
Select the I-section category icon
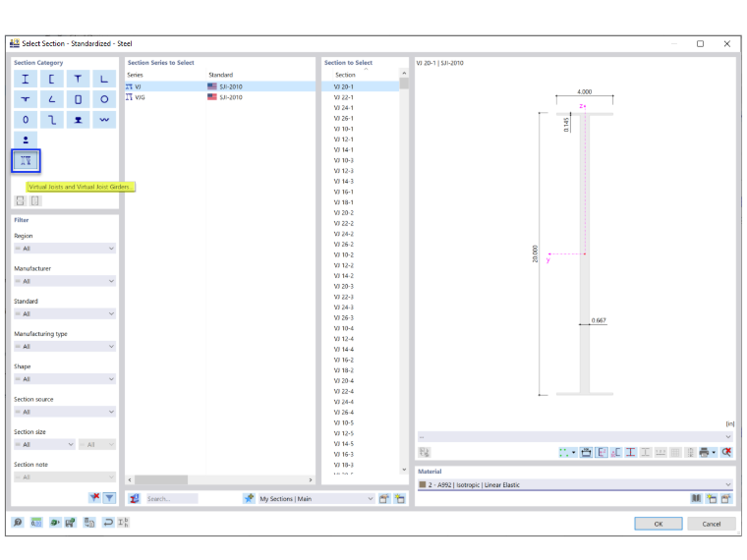pos(26,79)
